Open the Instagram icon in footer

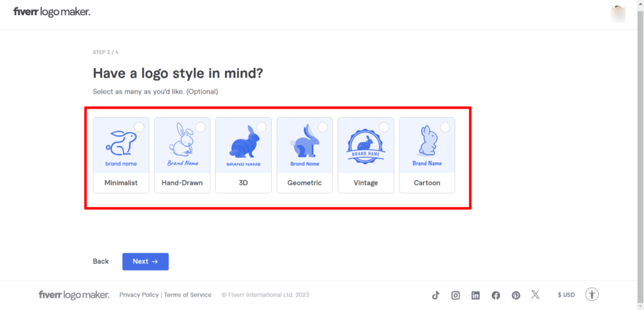pyautogui.click(x=456, y=295)
